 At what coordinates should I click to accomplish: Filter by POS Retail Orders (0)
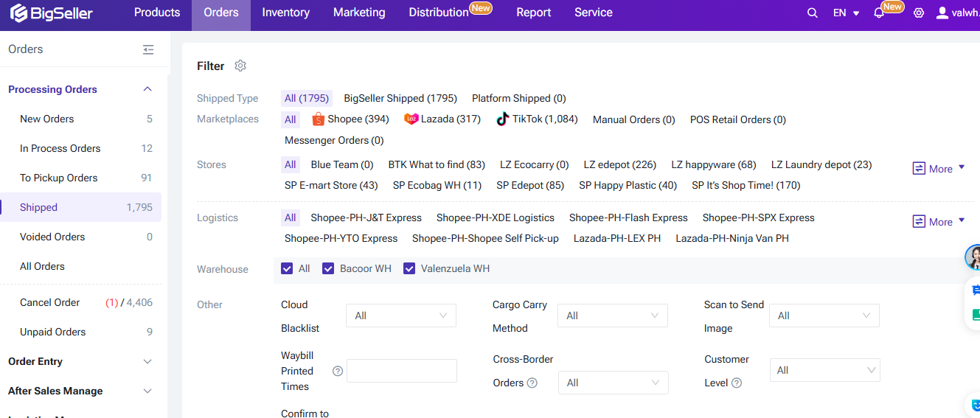(x=738, y=119)
